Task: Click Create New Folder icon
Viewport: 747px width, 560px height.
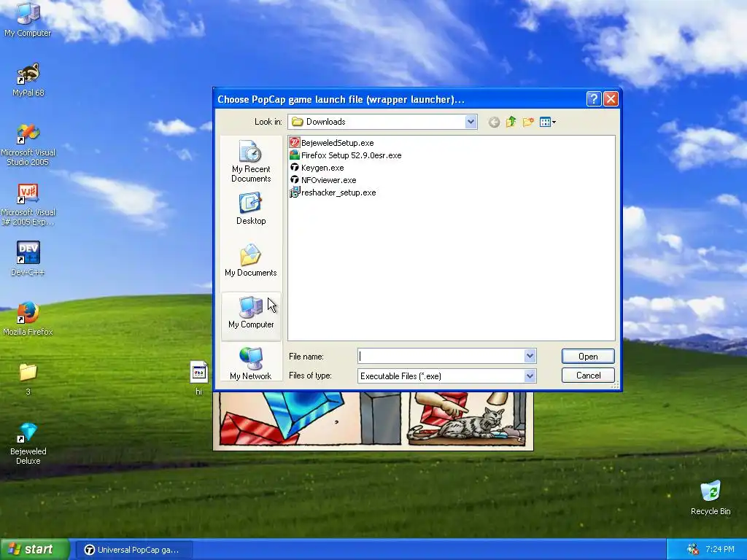Action: pos(528,122)
